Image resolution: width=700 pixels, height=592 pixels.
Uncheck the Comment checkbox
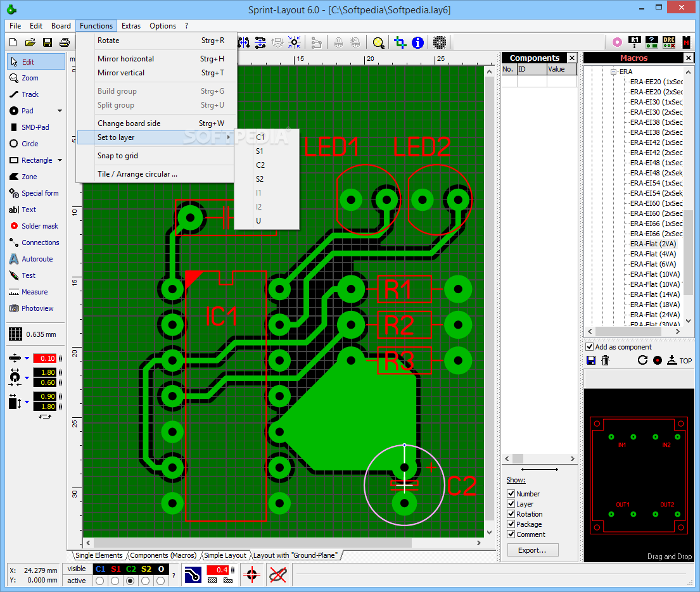(x=511, y=534)
